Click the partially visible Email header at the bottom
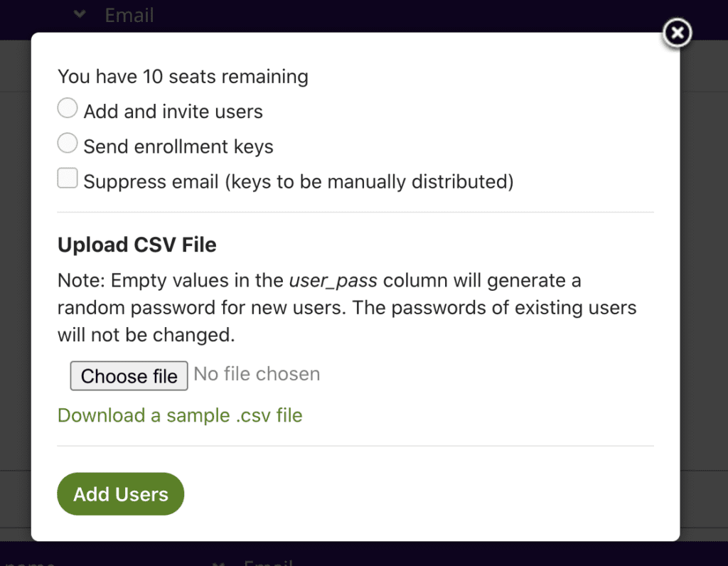The image size is (728, 566). (268, 562)
